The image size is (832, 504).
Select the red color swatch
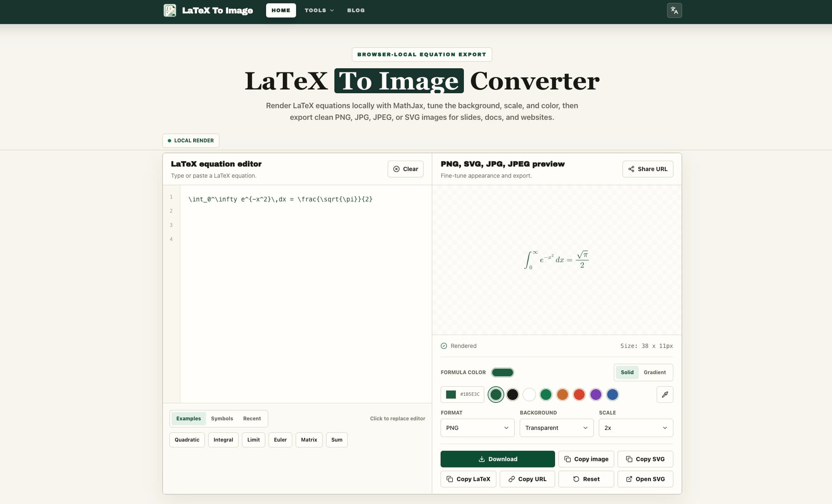pyautogui.click(x=579, y=395)
